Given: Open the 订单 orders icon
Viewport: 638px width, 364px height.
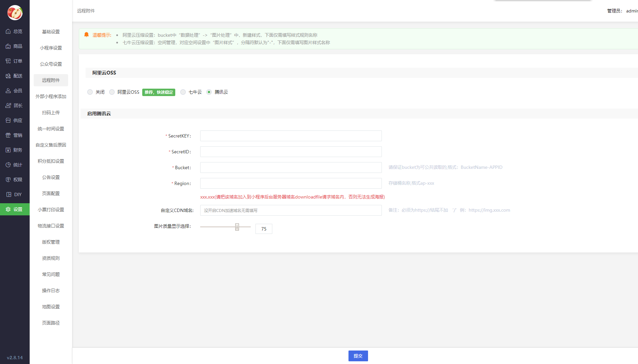Looking at the screenshot, I should (8, 61).
